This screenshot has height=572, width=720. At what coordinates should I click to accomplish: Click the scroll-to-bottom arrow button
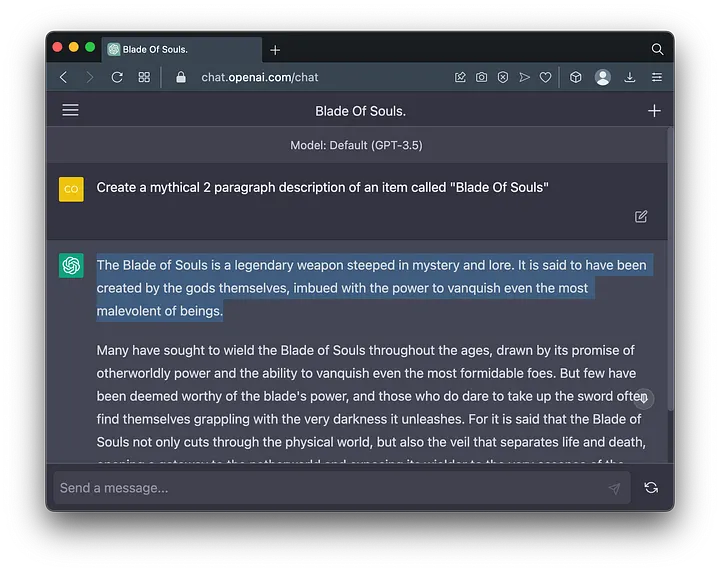[x=645, y=398]
